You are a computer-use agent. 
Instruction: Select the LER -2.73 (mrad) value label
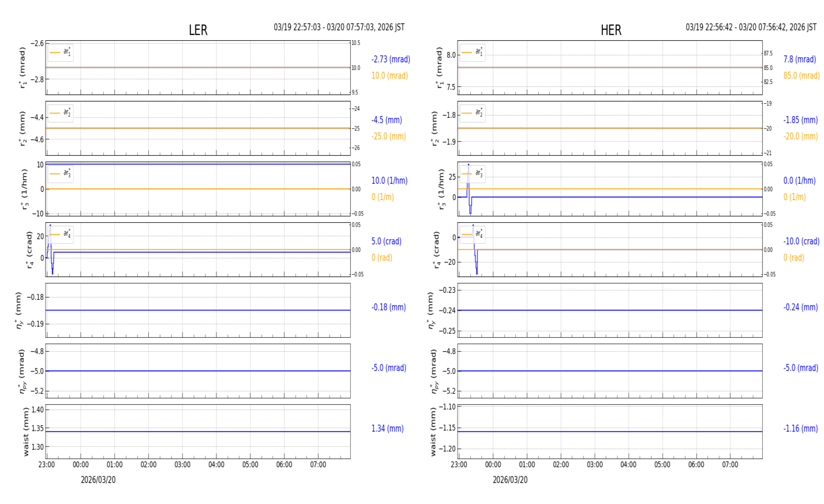coord(390,60)
